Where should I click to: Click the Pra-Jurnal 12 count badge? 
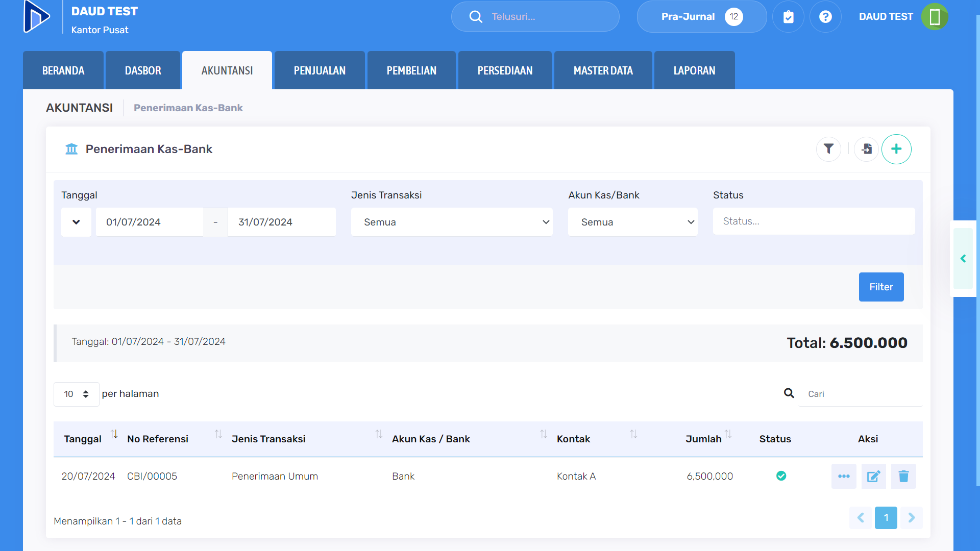(x=733, y=17)
